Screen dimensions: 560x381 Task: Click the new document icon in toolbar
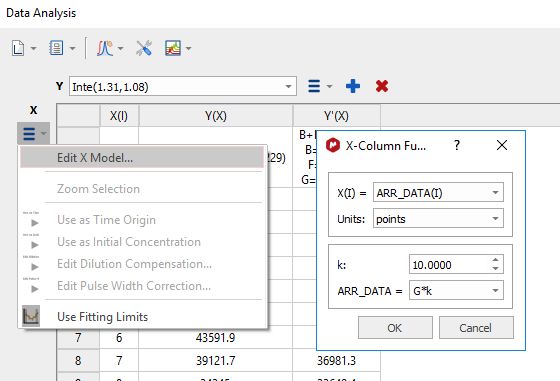[18, 48]
